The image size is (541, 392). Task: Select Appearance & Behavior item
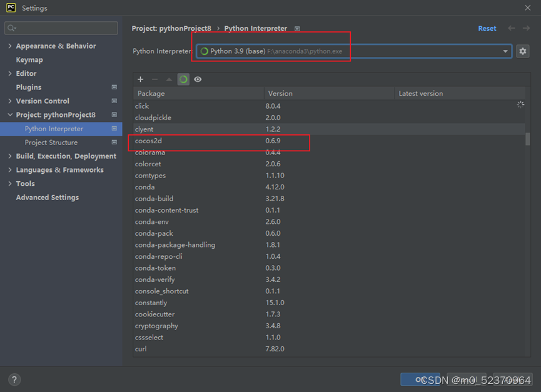56,46
